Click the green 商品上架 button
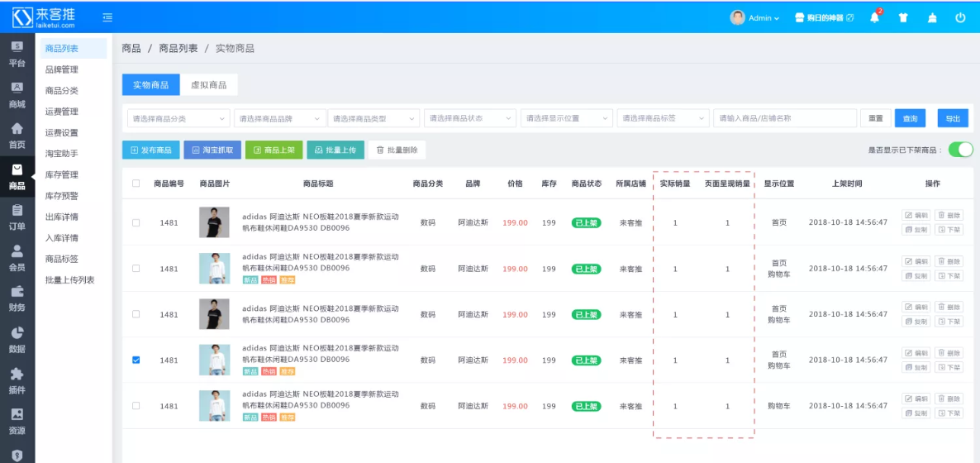Image resolution: width=980 pixels, height=463 pixels. 274,150
